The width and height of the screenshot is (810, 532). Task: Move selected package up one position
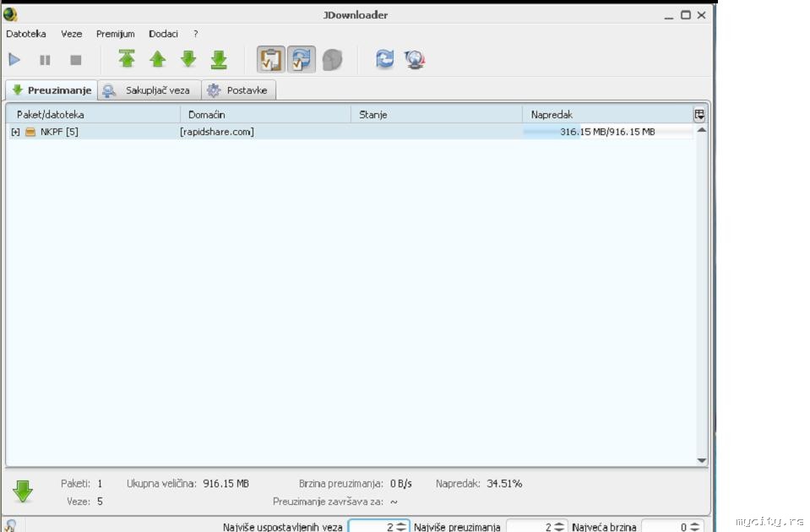pos(158,59)
